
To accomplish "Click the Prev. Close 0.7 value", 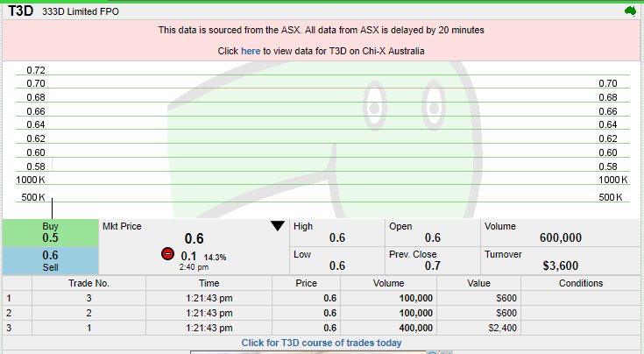I will pyautogui.click(x=433, y=265).
